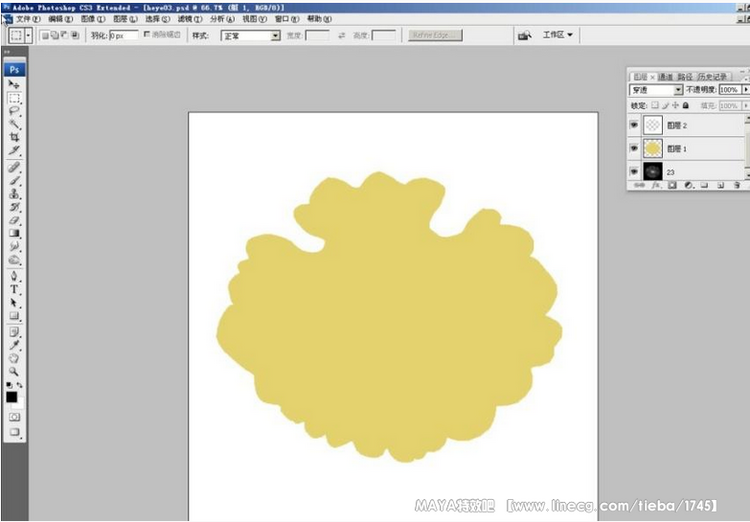The height and width of the screenshot is (522, 750).
Task: Click the foreground color swatch
Action: (x=11, y=397)
